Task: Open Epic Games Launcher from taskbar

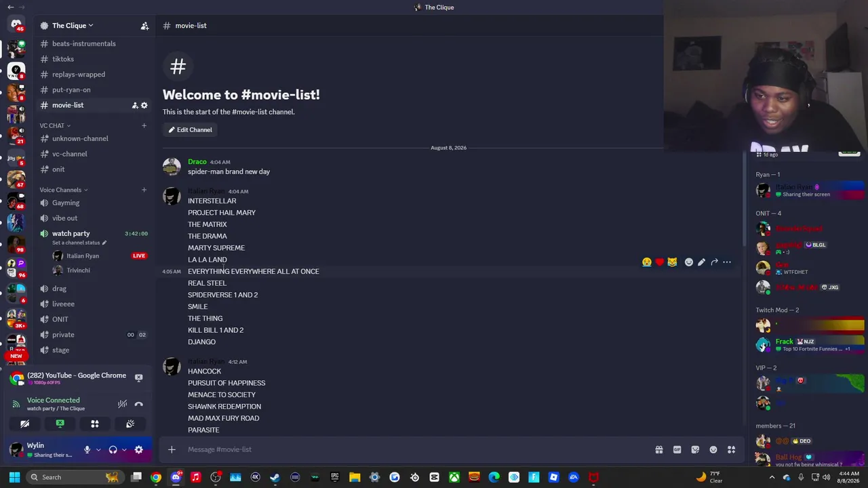Action: 335,477
